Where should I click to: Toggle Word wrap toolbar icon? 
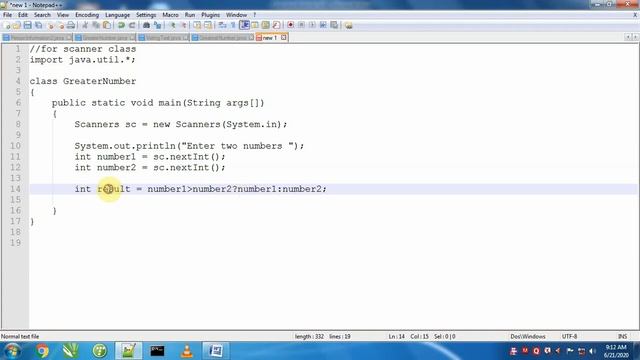click(222, 25)
